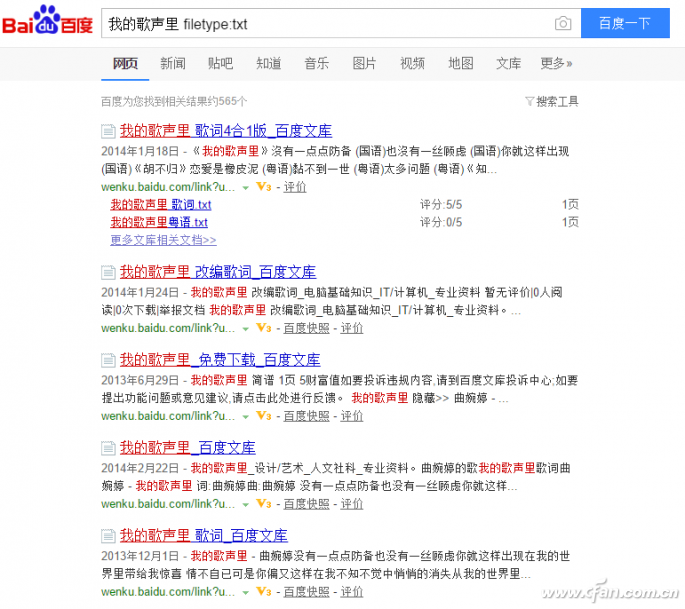Click 评价 link of 2013年12月1日 result
The image size is (685, 609).
(x=352, y=592)
